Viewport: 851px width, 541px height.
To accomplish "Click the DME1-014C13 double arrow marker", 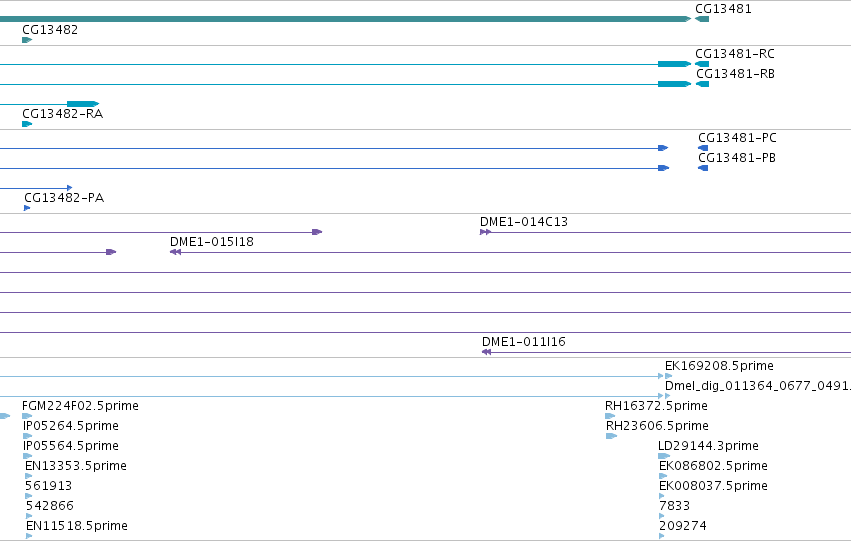I will (x=485, y=232).
